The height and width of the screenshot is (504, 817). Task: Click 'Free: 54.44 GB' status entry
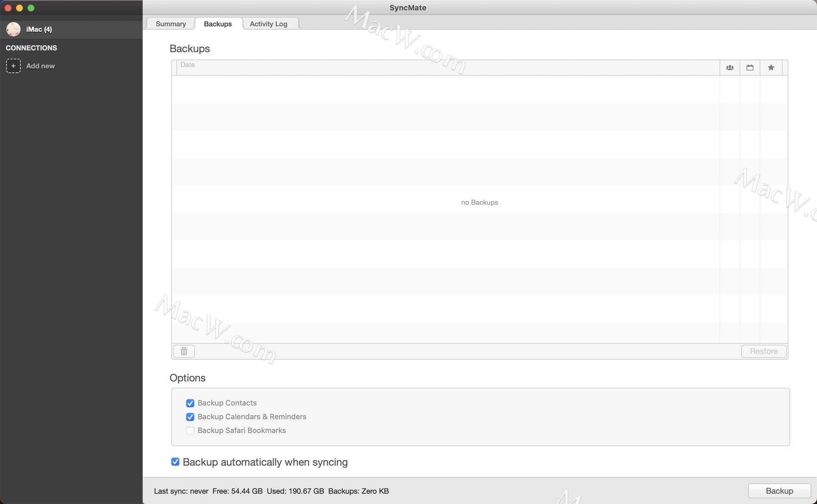click(x=237, y=491)
